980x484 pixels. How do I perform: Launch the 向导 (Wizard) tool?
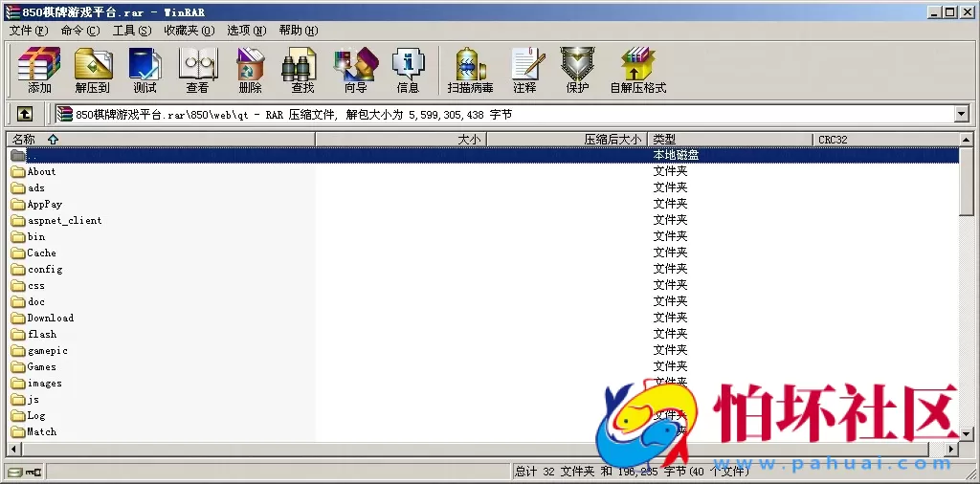pos(355,70)
